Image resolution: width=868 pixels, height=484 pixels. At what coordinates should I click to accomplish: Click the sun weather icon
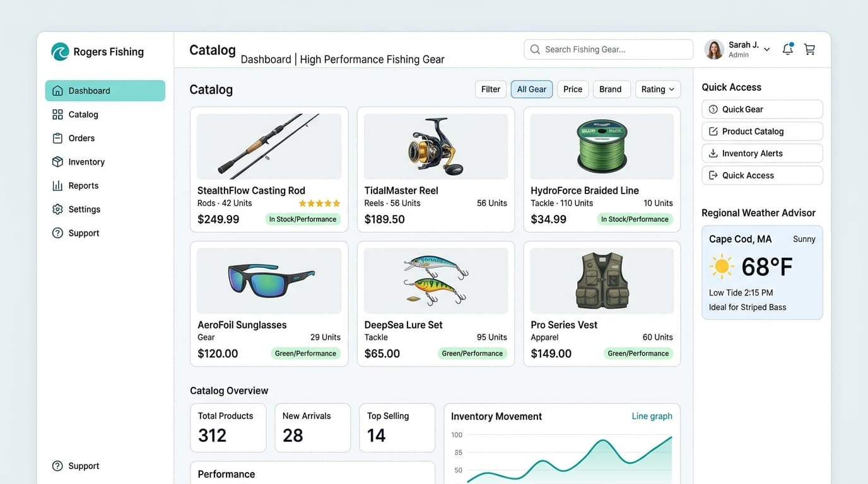[722, 267]
